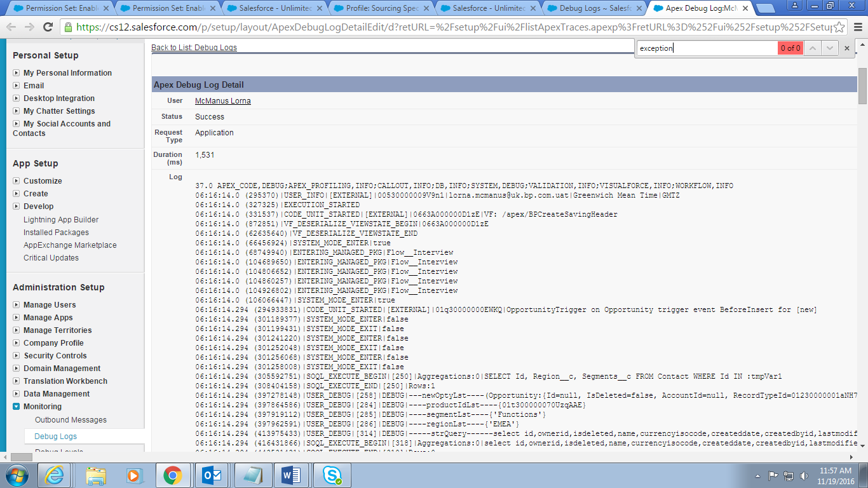Click Back to List: Debug Logs link
The width and height of the screenshot is (868, 488).
[194, 48]
